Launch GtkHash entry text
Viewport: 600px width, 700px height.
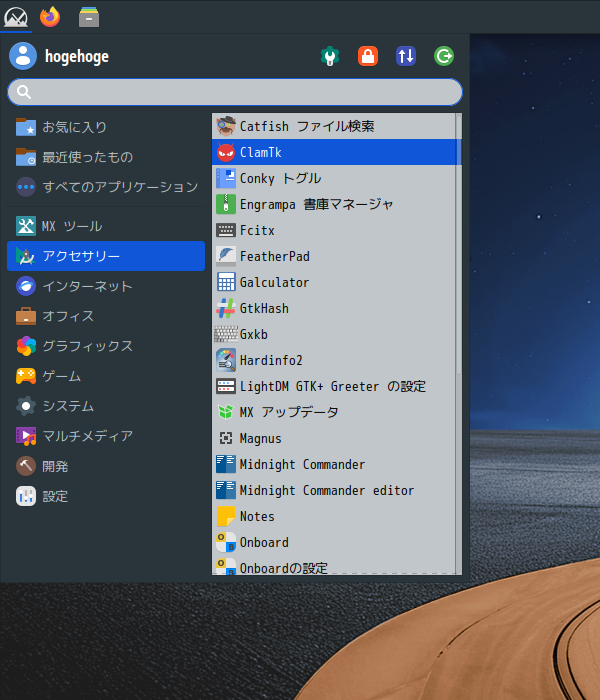[264, 308]
